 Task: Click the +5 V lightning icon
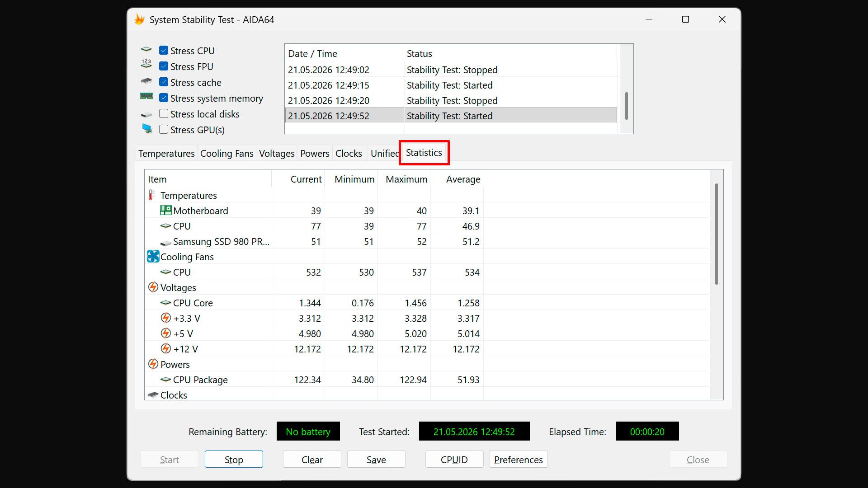pos(166,333)
